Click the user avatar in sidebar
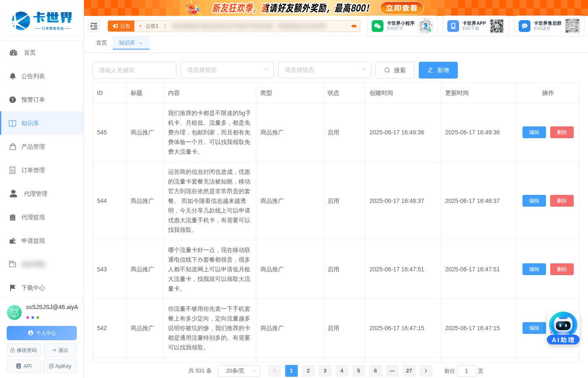 (x=14, y=312)
